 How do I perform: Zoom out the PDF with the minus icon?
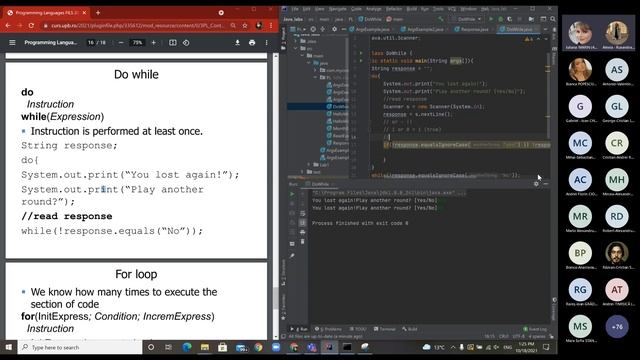tap(121, 42)
